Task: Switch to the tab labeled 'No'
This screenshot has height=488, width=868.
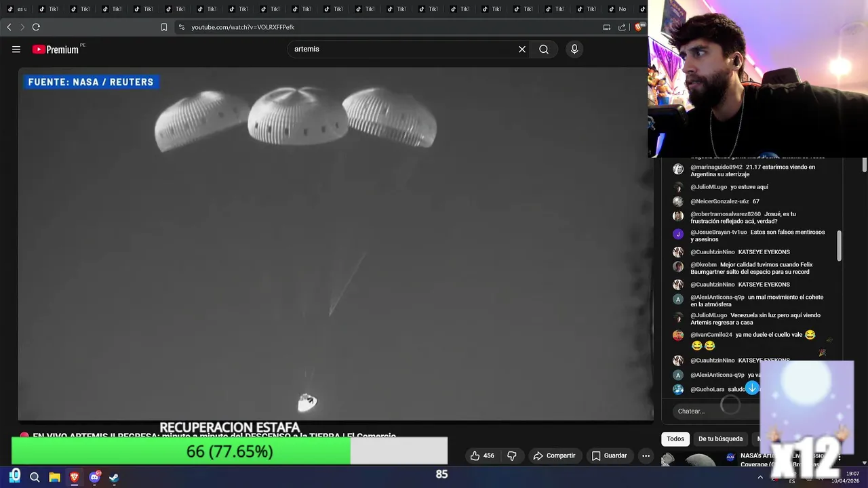Action: pos(618,9)
